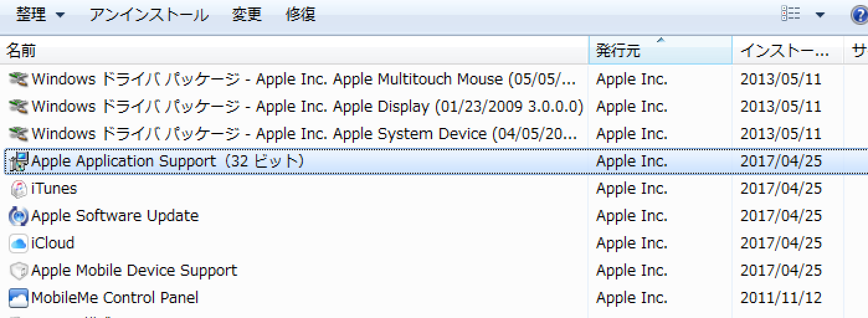Click the Apple Application Support installer icon
Image resolution: width=868 pixels, height=318 pixels.
coord(19,161)
